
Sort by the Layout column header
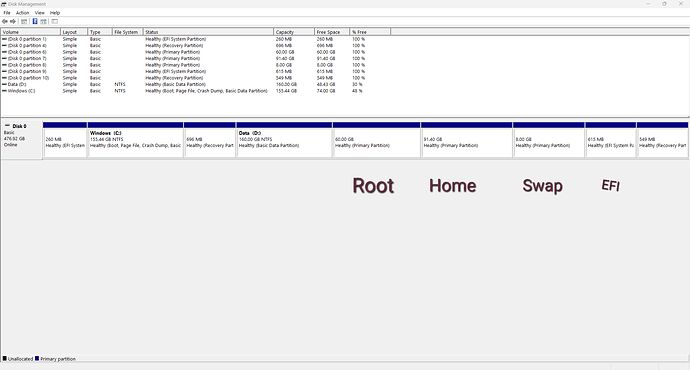(x=73, y=32)
